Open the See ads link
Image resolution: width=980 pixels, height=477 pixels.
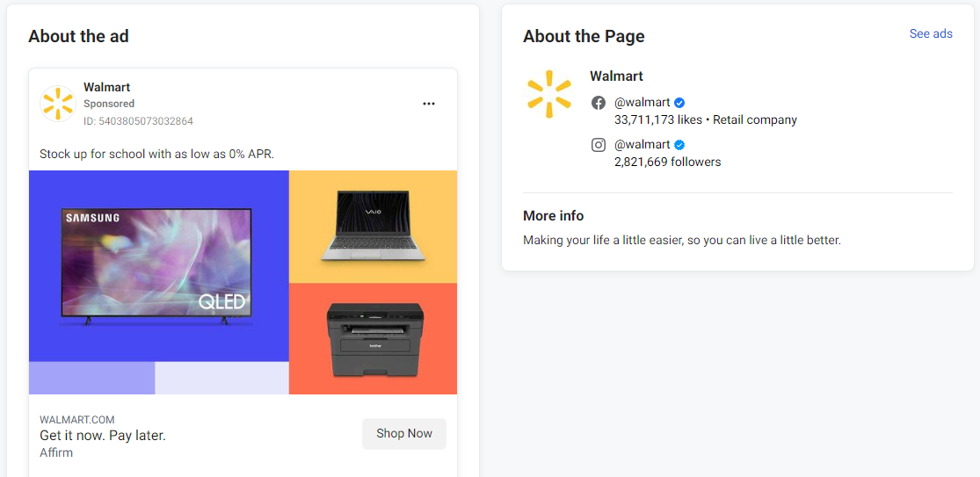[931, 33]
